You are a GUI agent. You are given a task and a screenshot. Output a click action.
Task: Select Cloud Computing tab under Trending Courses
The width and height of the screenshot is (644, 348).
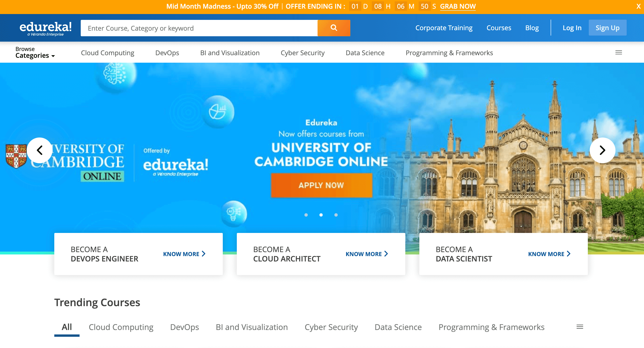coord(121,327)
